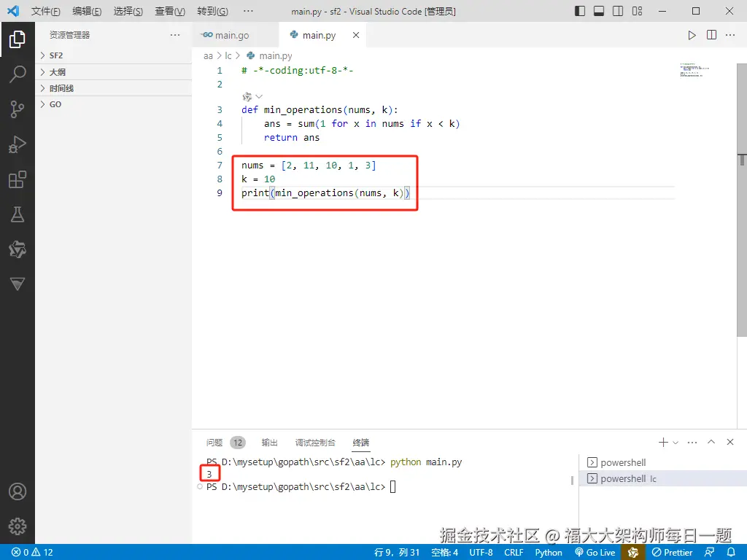Open editor More Actions ellipsis
Screen dimensions: 747x560
pos(729,35)
